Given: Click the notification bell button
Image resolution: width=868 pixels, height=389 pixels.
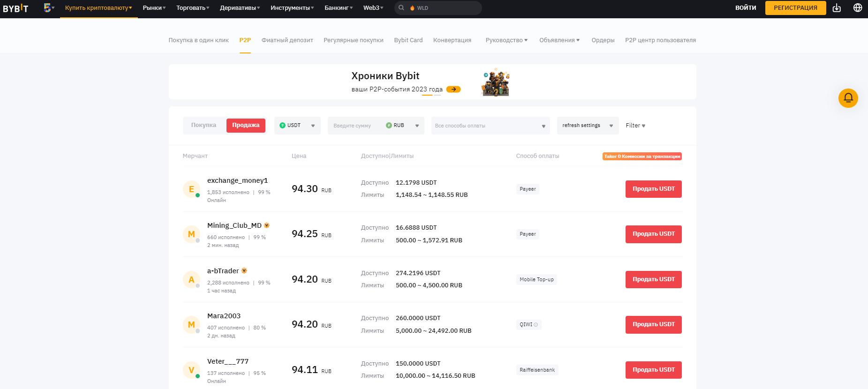Looking at the screenshot, I should [x=848, y=98].
